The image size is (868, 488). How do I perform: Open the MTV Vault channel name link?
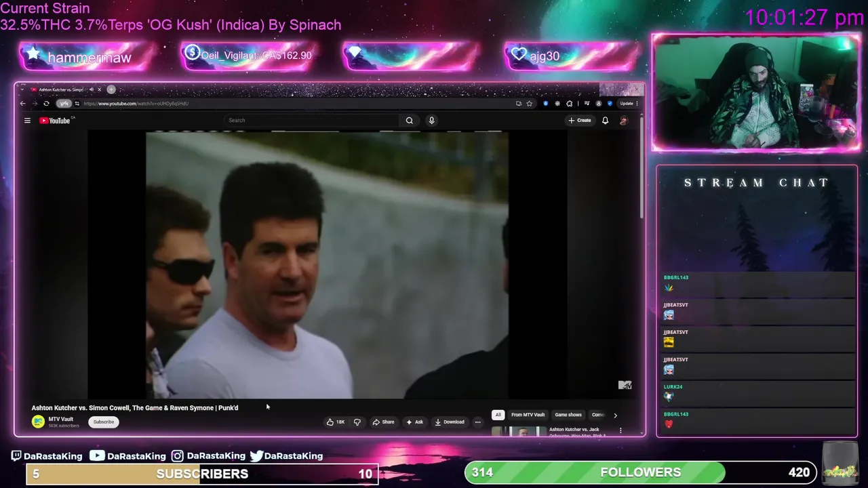[60, 419]
